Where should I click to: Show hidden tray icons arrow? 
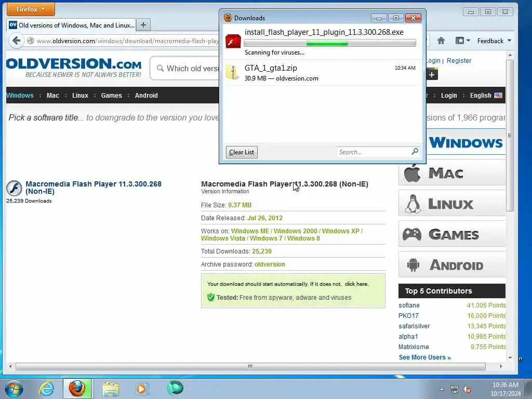coord(442,389)
